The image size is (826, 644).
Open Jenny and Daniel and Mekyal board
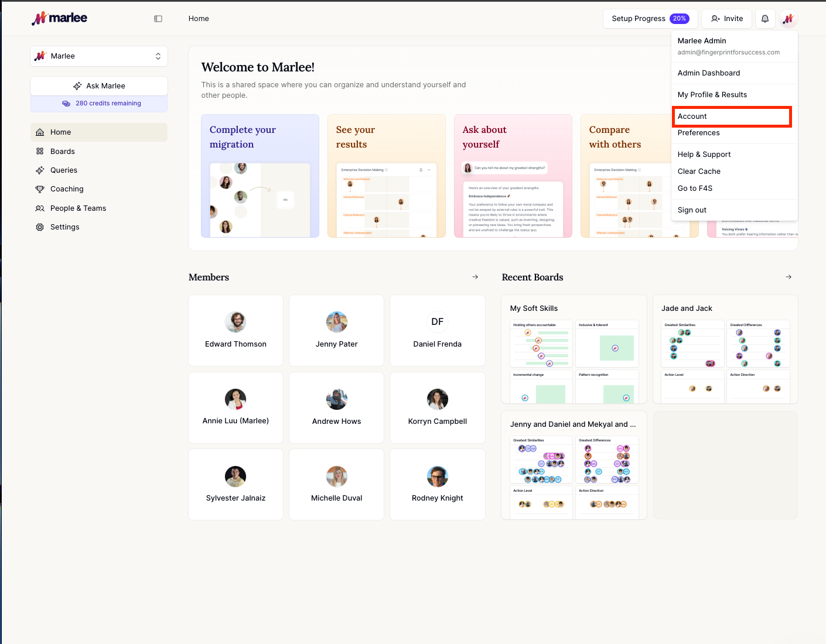(574, 465)
